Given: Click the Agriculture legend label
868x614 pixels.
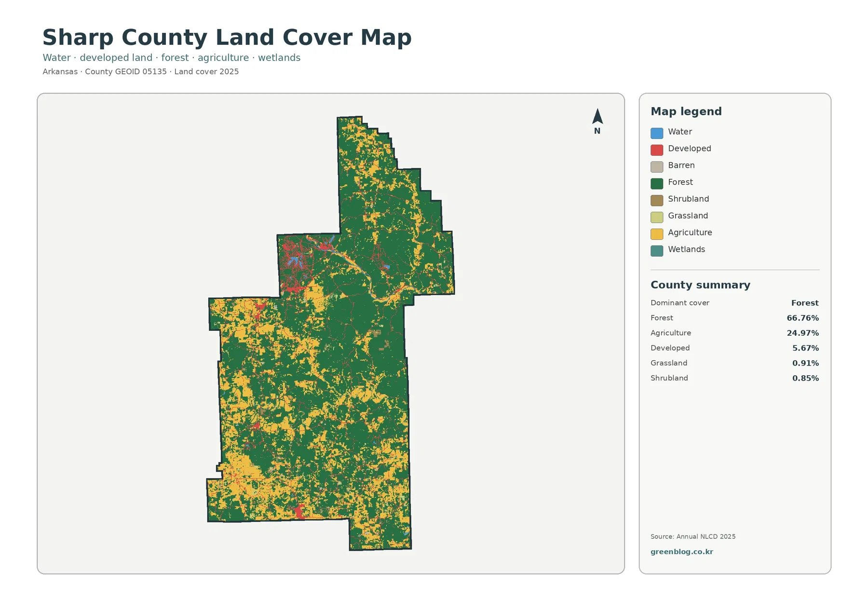Looking at the screenshot, I should pos(690,232).
